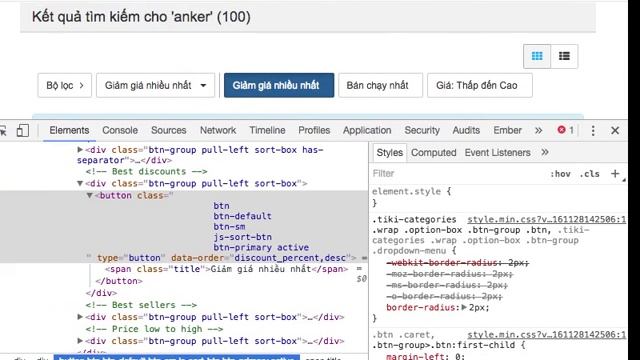Toggle device toolbar icon in DevTools
The height and width of the screenshot is (360, 640).
point(22,131)
